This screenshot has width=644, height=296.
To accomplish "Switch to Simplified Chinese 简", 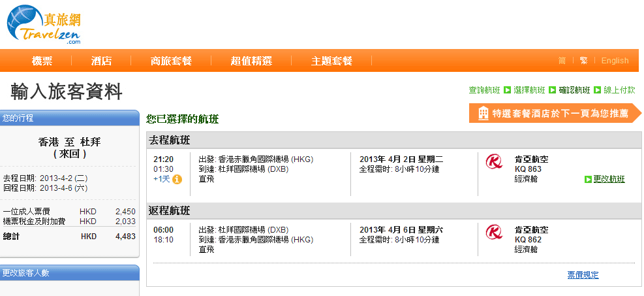I will [562, 61].
